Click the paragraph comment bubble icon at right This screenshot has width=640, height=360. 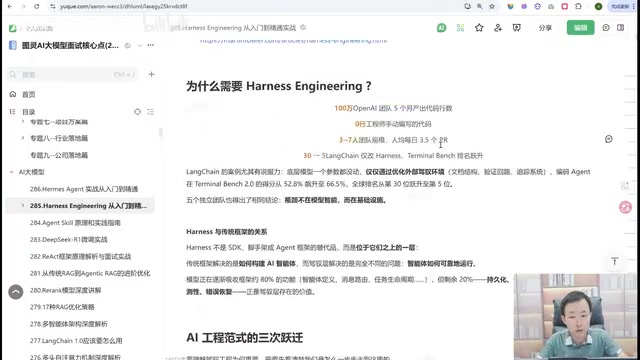pyautogui.click(x=609, y=139)
